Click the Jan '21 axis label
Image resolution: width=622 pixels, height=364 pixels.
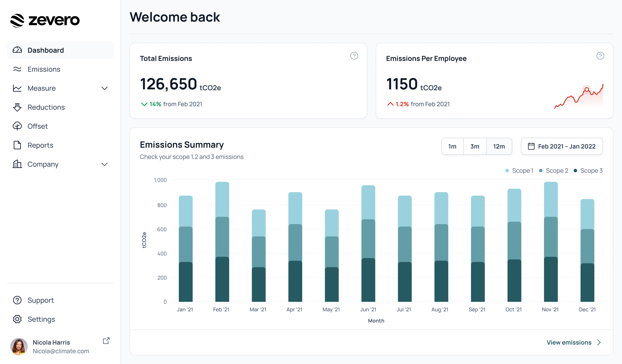click(185, 309)
